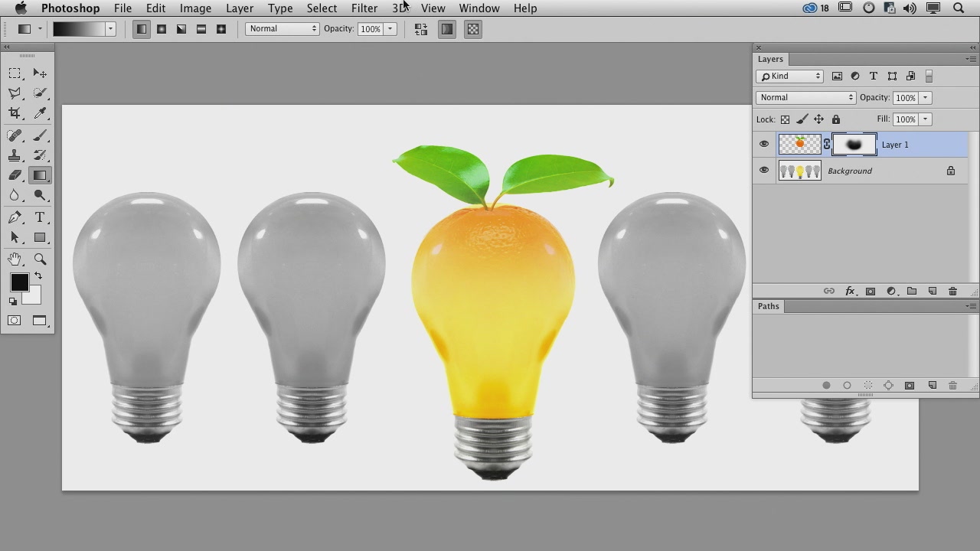
Task: Select the Pen tool
Action: pos(15,218)
